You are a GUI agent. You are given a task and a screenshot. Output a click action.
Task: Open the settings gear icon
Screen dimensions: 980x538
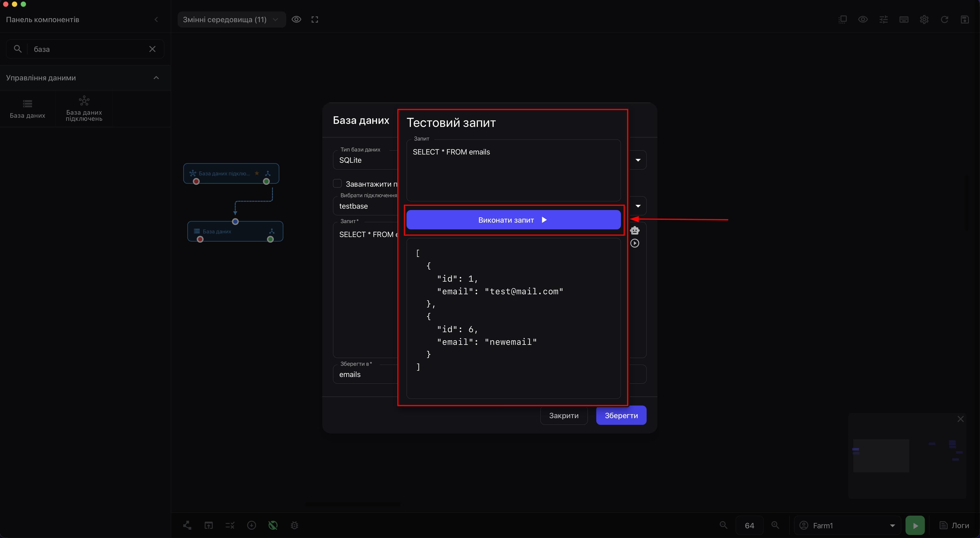coord(924,19)
